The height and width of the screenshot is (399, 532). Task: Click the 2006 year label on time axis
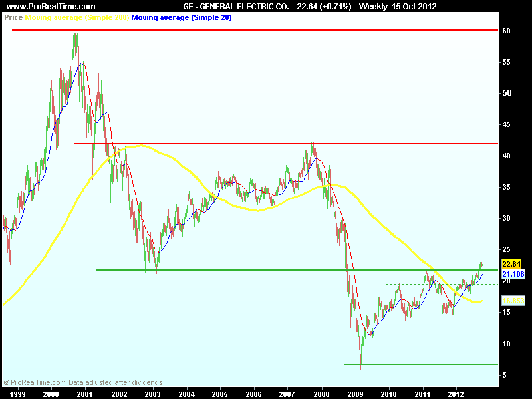pos(254,394)
